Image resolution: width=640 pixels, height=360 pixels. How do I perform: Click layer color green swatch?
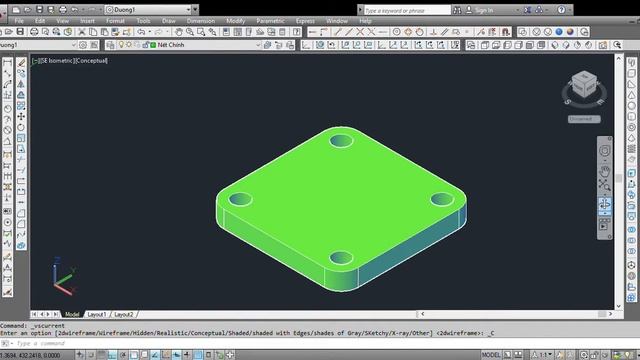[153, 45]
